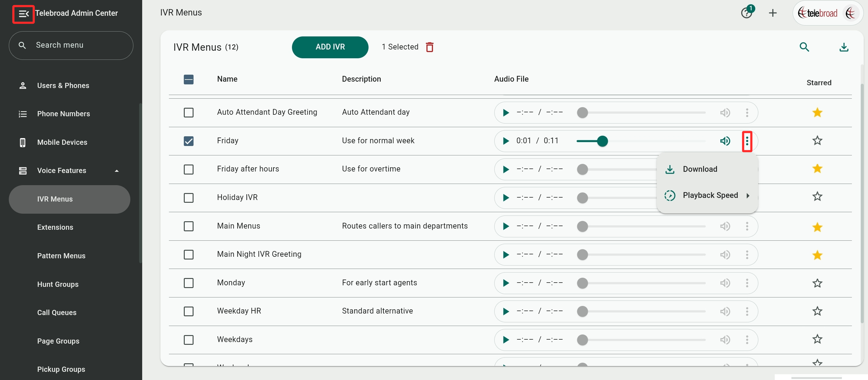The image size is (868, 380).
Task: Mute the Friday audio volume icon
Action: 725,141
